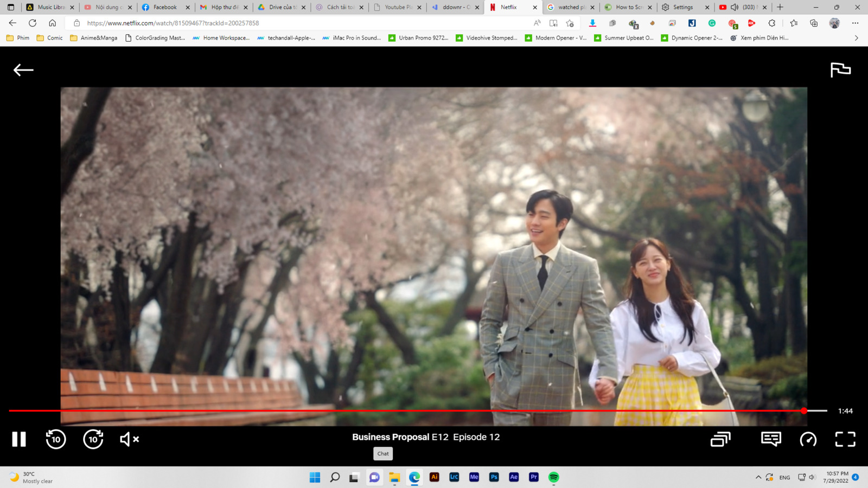Open the Phim bookmarks folder

point(18,38)
